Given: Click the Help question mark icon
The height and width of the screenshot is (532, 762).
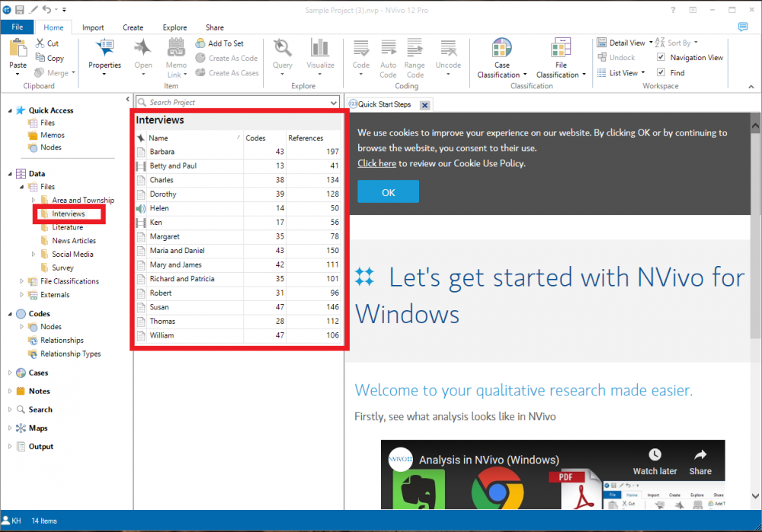Looking at the screenshot, I should tap(673, 10).
